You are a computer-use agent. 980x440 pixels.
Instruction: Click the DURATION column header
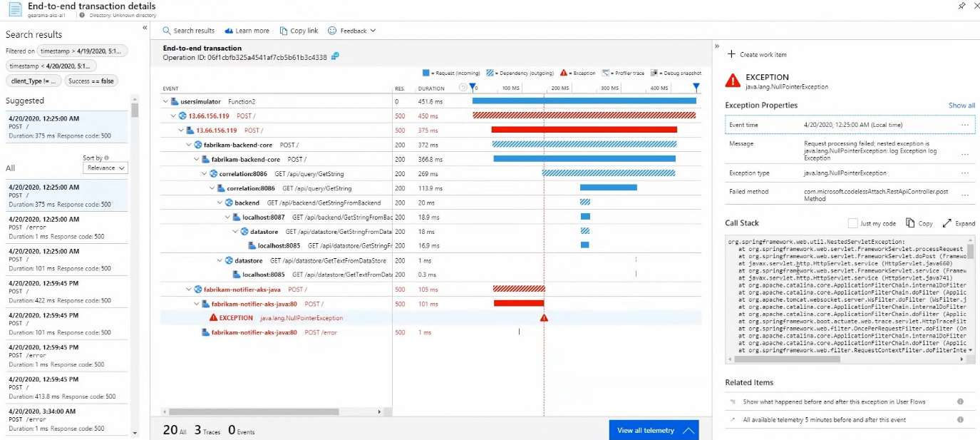coord(431,88)
